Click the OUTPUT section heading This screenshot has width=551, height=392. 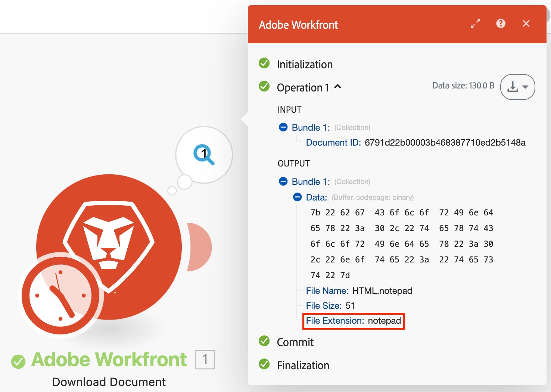293,164
